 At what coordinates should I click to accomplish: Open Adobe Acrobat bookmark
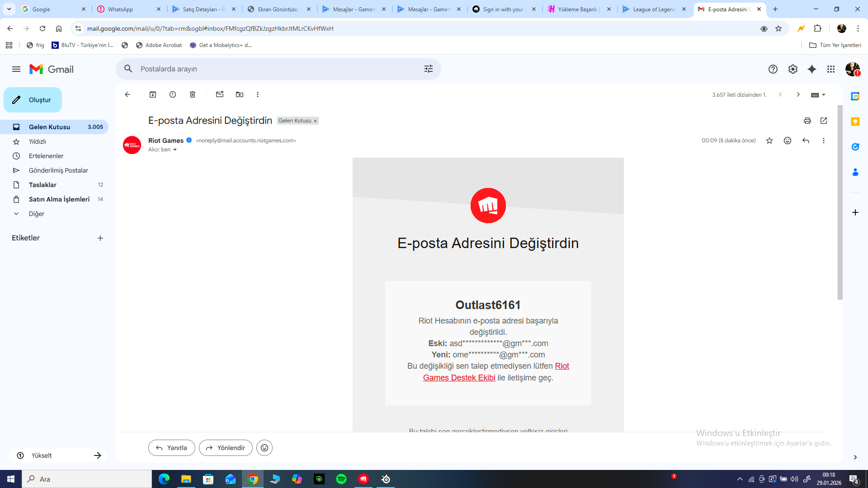[x=159, y=45]
